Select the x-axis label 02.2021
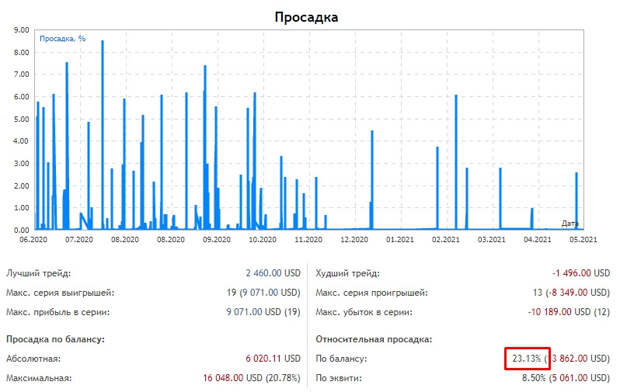This screenshot has height=392, width=620. (446, 240)
